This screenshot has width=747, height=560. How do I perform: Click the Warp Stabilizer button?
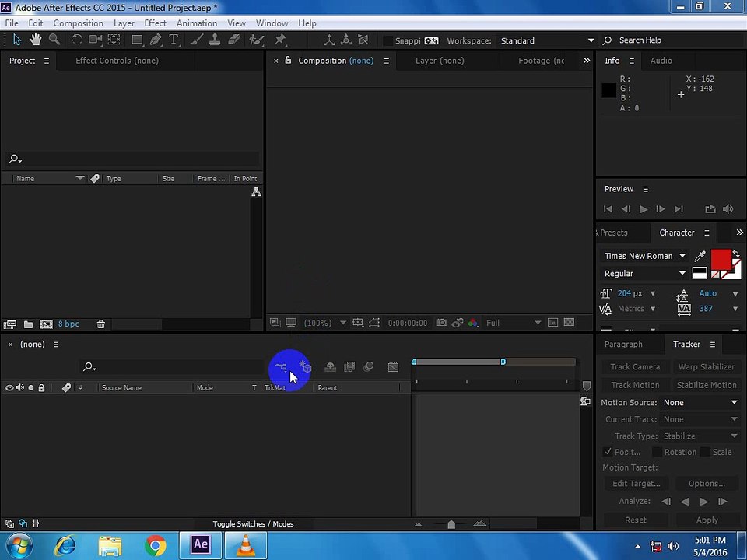click(707, 367)
